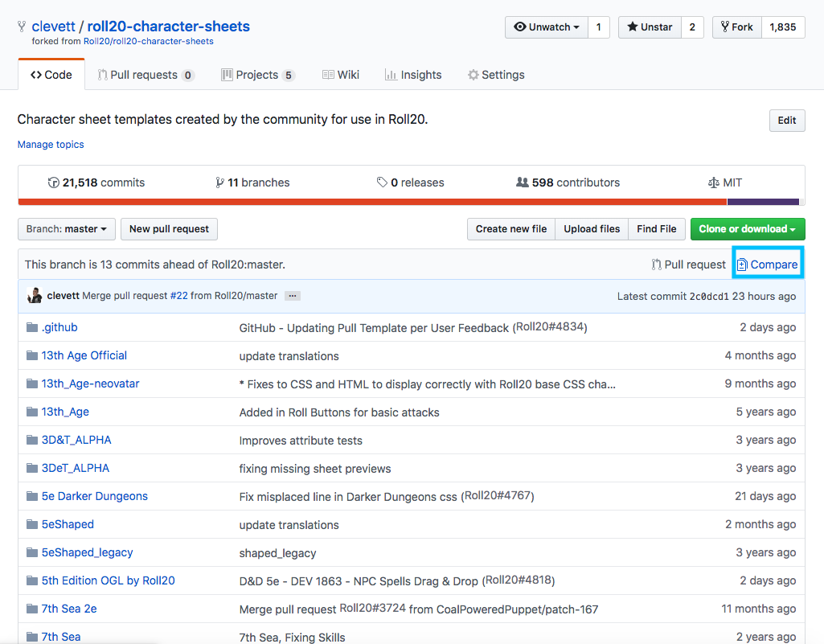This screenshot has height=644, width=824.
Task: Open the Clone or download dropdown
Action: (x=747, y=229)
